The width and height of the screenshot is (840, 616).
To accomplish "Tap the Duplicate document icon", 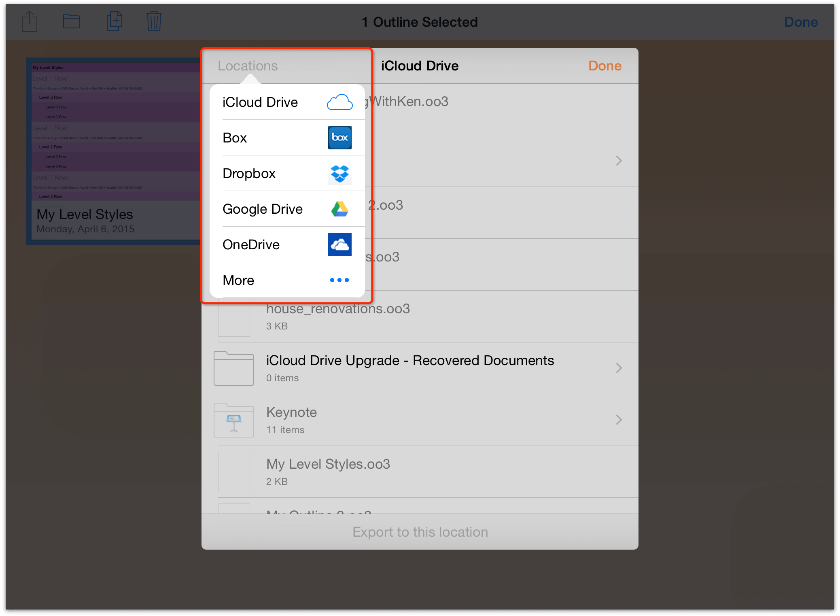I will click(115, 21).
